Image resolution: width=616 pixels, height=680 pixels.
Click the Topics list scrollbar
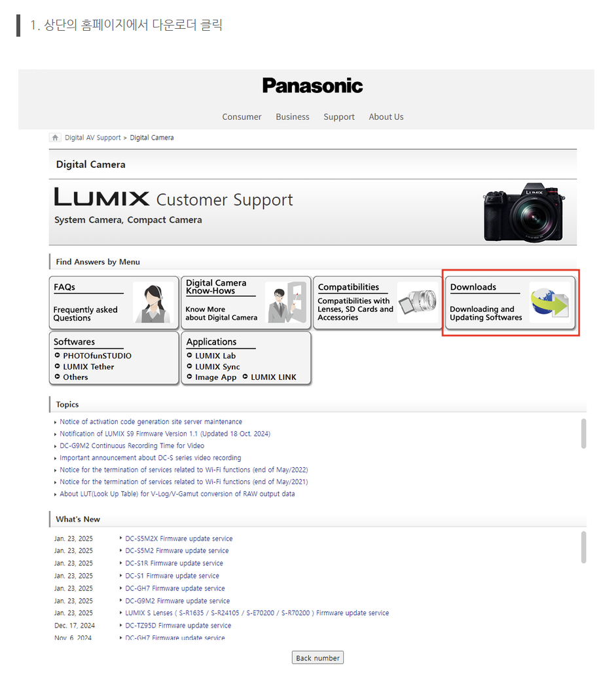pyautogui.click(x=583, y=433)
